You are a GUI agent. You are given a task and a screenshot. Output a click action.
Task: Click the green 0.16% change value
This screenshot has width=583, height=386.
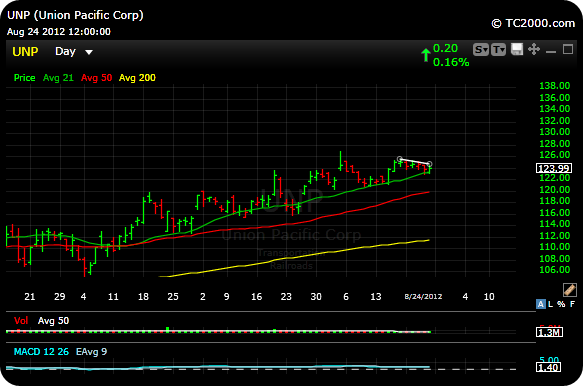451,62
